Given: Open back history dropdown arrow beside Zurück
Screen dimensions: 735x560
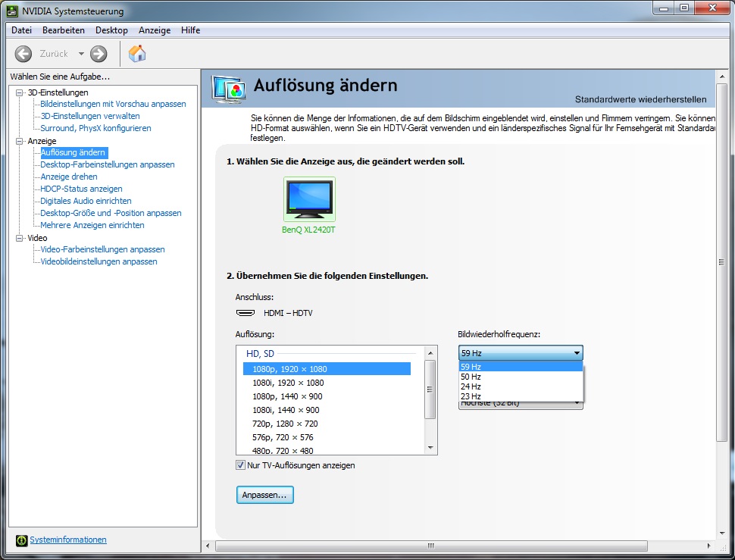Looking at the screenshot, I should pos(81,54).
